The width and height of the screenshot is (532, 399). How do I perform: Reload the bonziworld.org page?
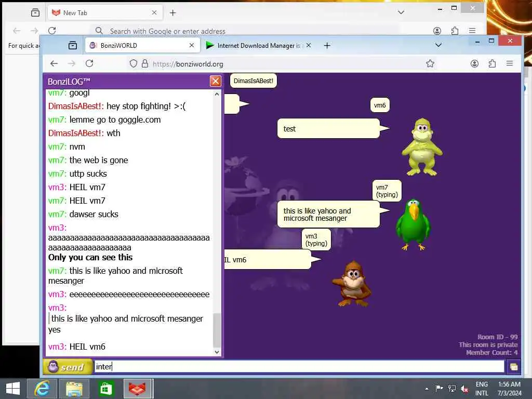(x=89, y=63)
